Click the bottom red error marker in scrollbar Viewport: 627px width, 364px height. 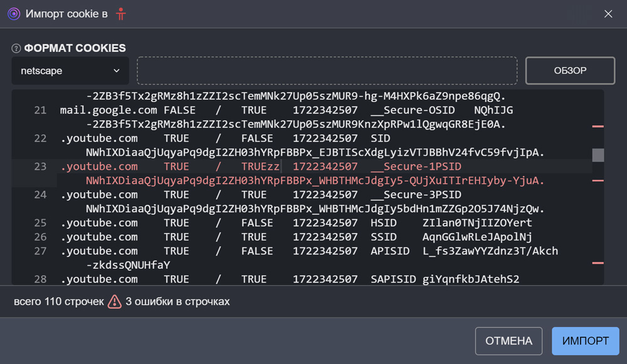pos(598,263)
